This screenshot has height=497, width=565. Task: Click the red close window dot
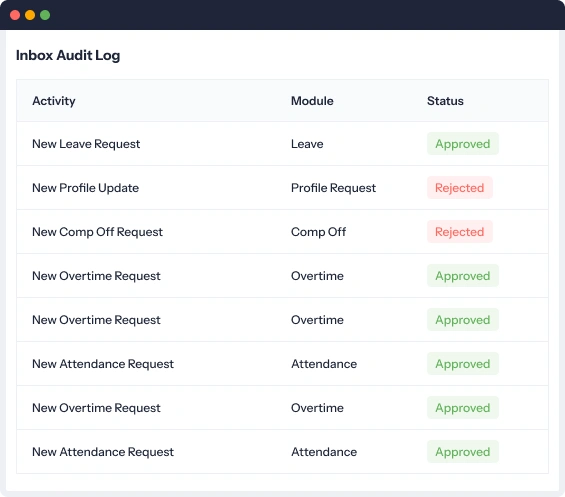pyautogui.click(x=15, y=15)
